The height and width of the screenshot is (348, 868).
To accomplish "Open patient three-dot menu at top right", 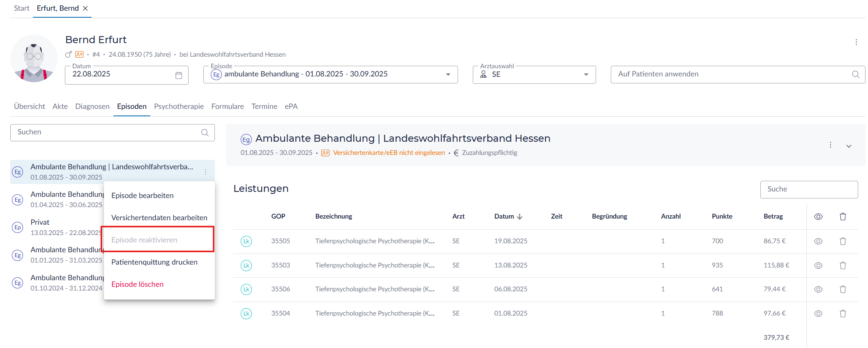I will point(856,42).
